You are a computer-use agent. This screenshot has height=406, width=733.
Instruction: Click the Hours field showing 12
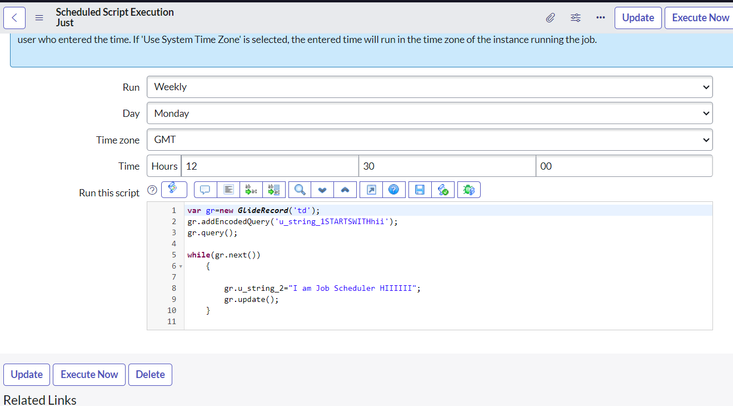(270, 166)
